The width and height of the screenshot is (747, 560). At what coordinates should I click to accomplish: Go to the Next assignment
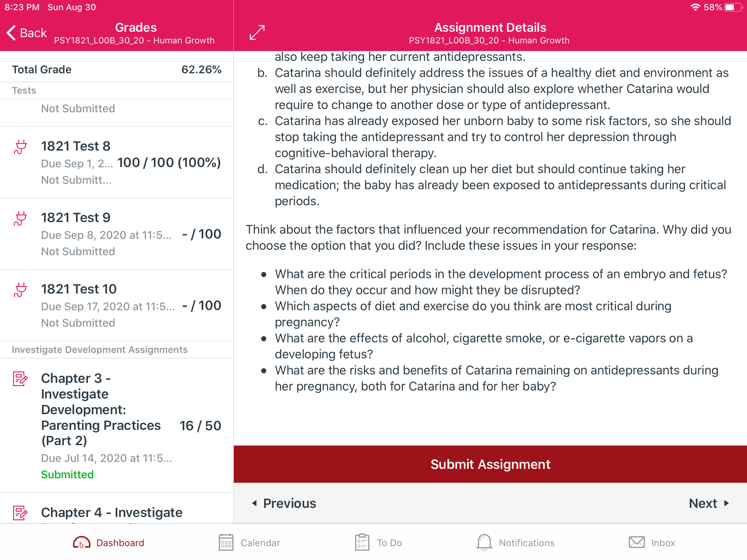pos(709,503)
